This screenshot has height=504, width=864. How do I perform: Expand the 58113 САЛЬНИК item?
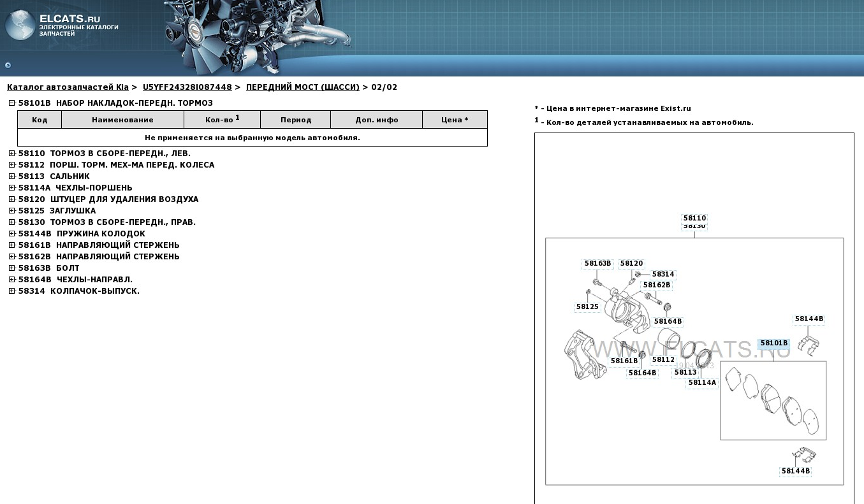click(x=11, y=176)
